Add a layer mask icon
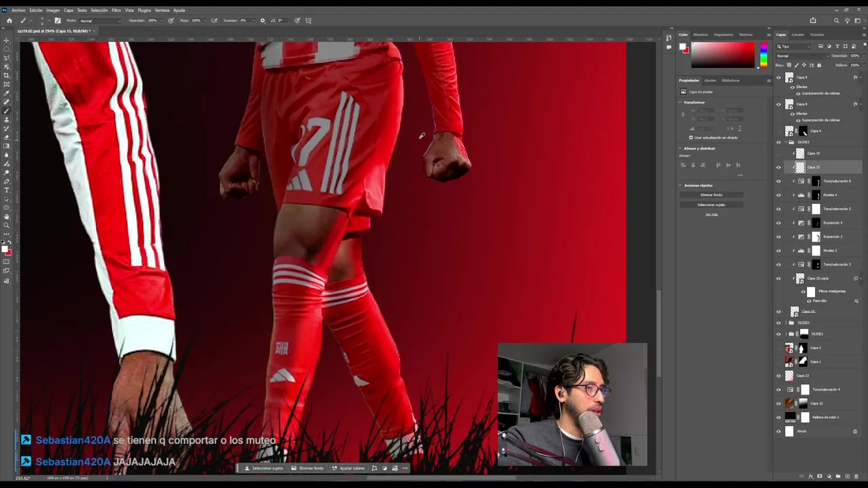 point(819,476)
